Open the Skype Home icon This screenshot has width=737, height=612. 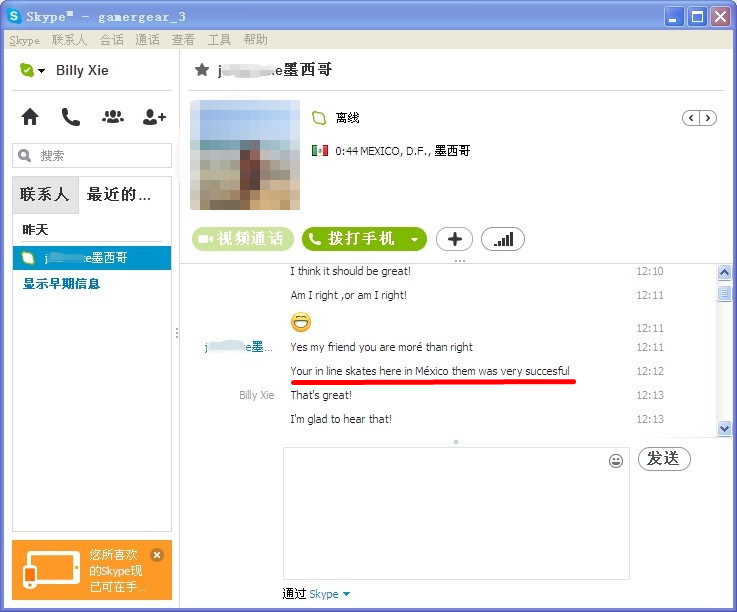(30, 117)
